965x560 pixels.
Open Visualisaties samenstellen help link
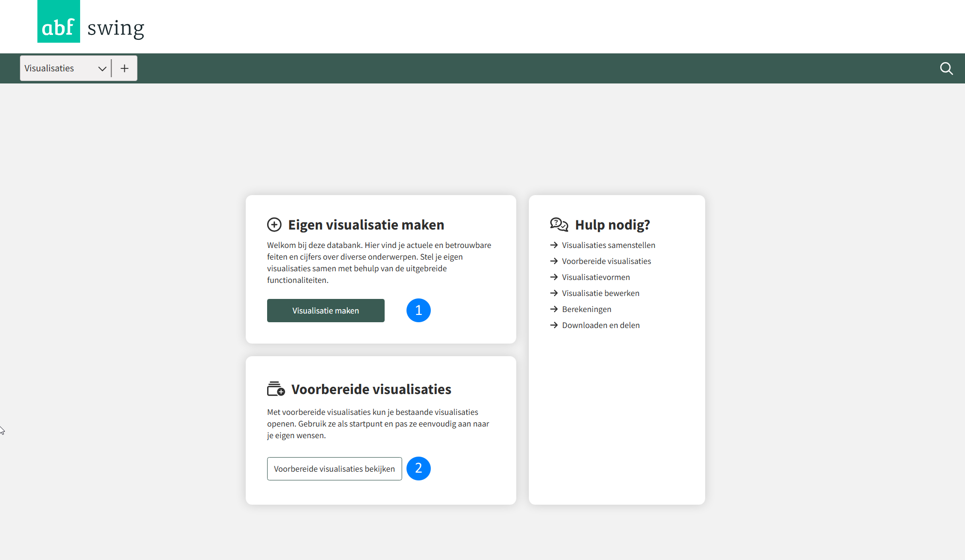pyautogui.click(x=609, y=245)
